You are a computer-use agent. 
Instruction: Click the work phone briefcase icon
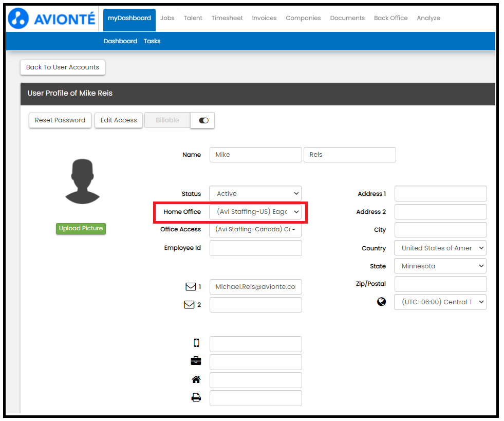tap(196, 361)
